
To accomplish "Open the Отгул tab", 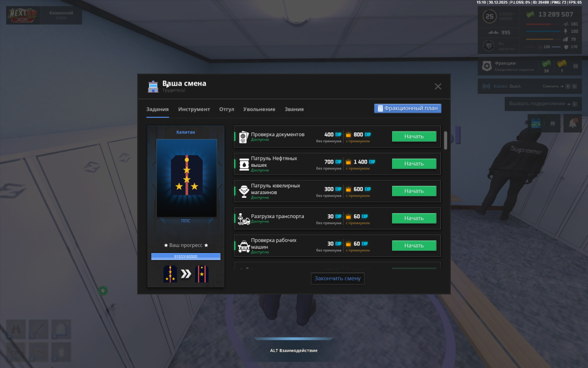I will (x=226, y=109).
